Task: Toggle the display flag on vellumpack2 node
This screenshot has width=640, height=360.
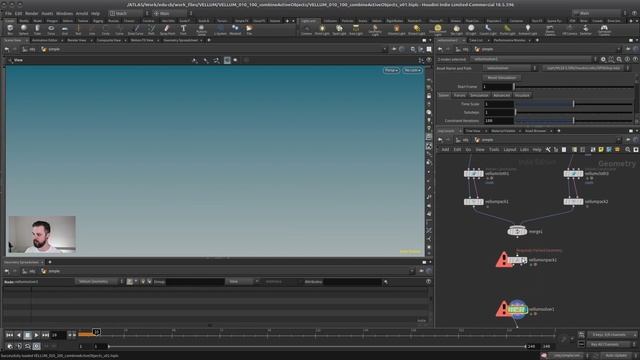Action: pos(581,202)
